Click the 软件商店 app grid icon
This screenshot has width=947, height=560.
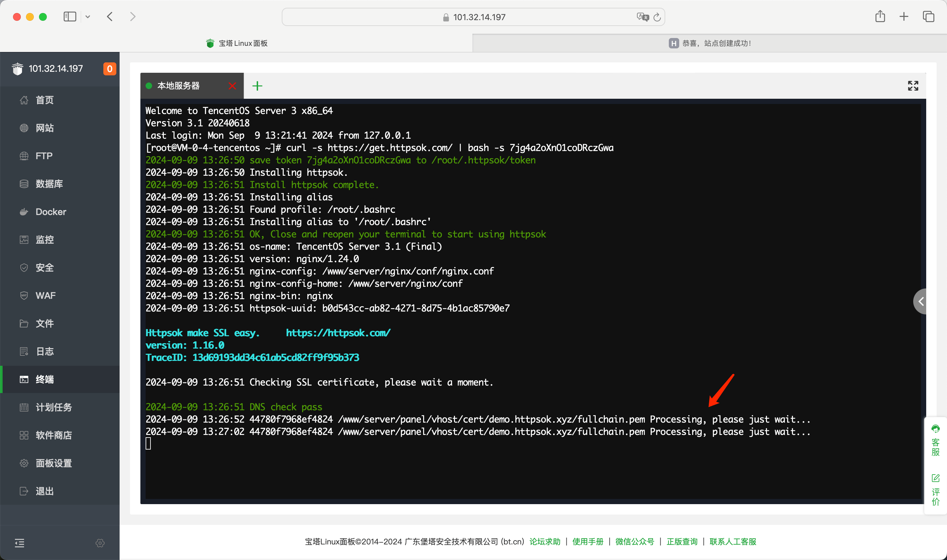tap(24, 435)
